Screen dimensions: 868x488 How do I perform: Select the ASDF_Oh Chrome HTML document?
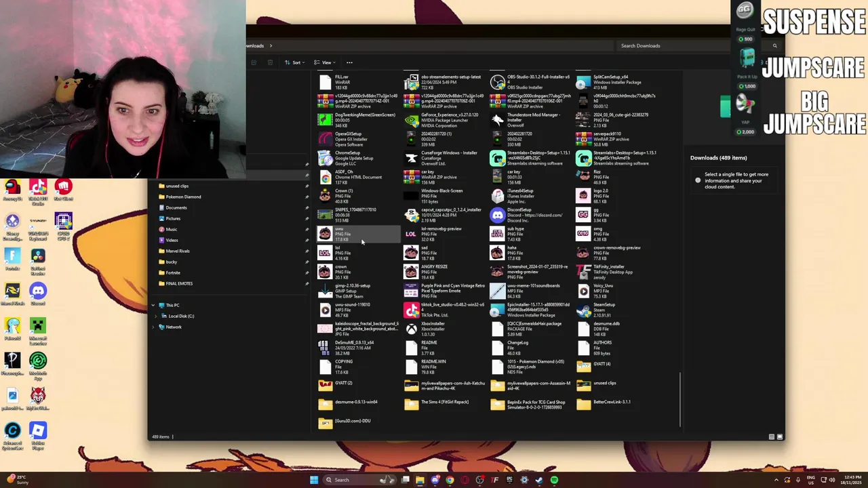click(x=325, y=178)
